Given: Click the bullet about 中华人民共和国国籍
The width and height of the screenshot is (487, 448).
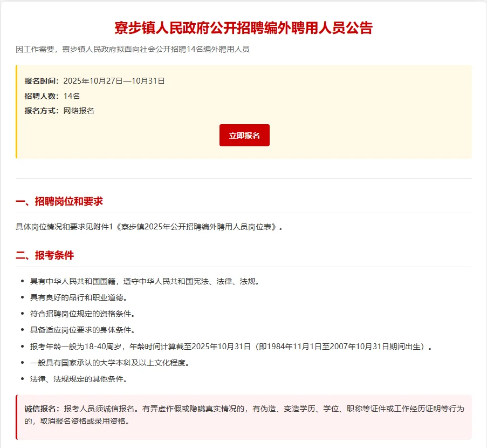Looking at the screenshot, I should (x=145, y=281).
